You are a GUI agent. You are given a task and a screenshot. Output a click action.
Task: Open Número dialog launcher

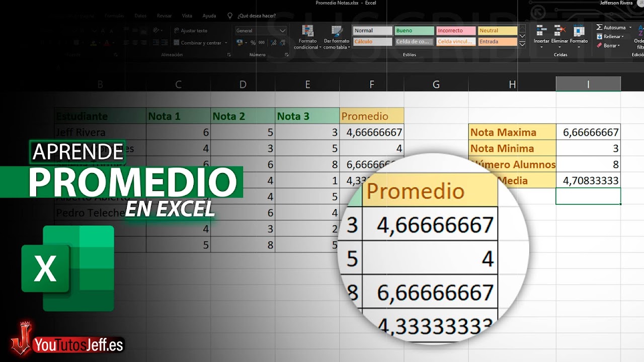[x=287, y=55]
